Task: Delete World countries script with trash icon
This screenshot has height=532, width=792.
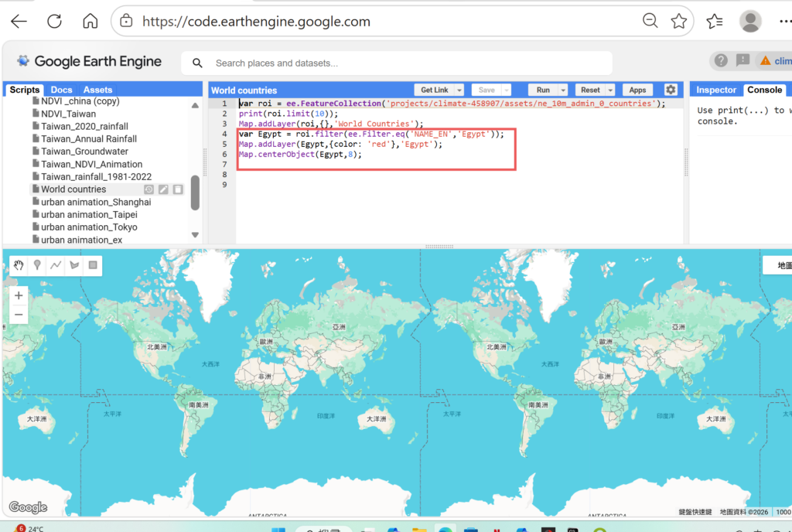Action: 177,189
